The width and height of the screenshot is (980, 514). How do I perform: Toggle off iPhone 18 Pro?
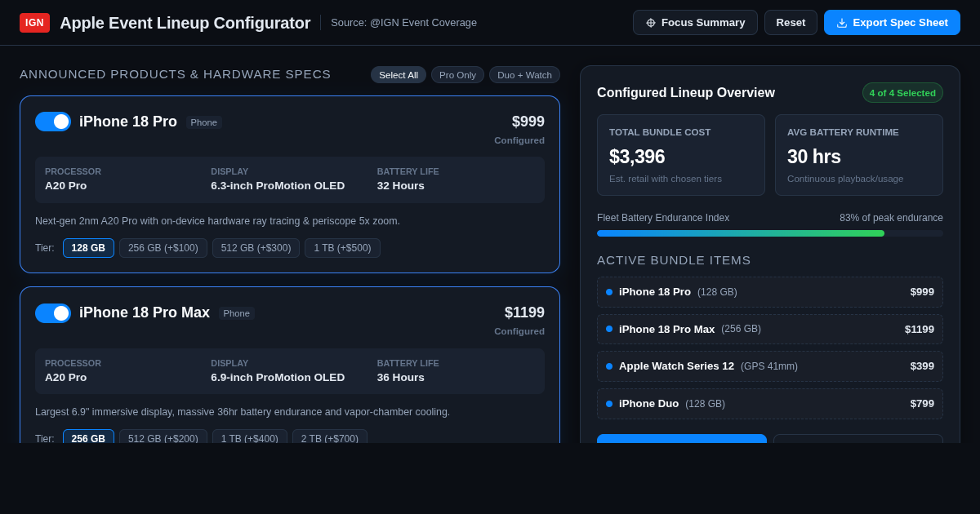53,122
